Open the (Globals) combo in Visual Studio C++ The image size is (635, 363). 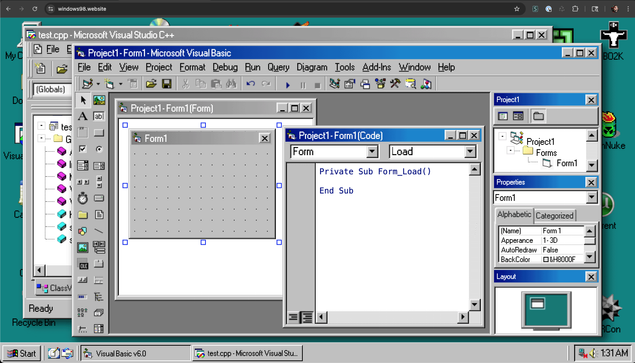coord(52,90)
